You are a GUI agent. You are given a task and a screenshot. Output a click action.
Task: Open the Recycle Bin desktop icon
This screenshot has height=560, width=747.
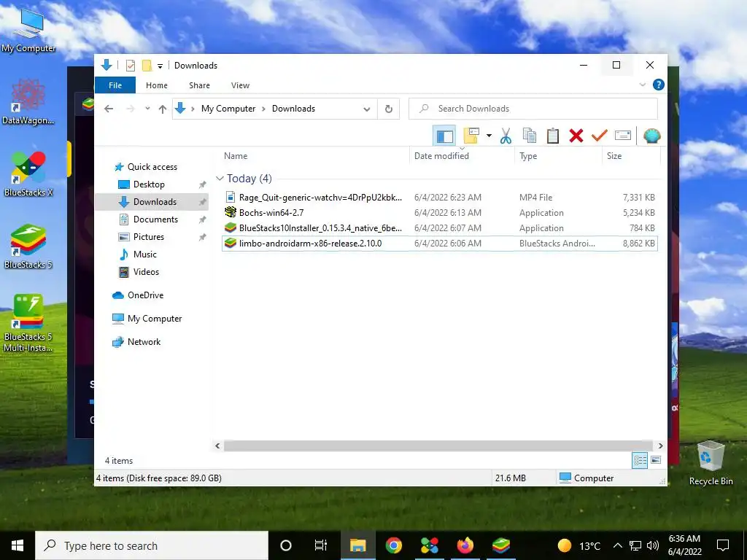(x=711, y=462)
